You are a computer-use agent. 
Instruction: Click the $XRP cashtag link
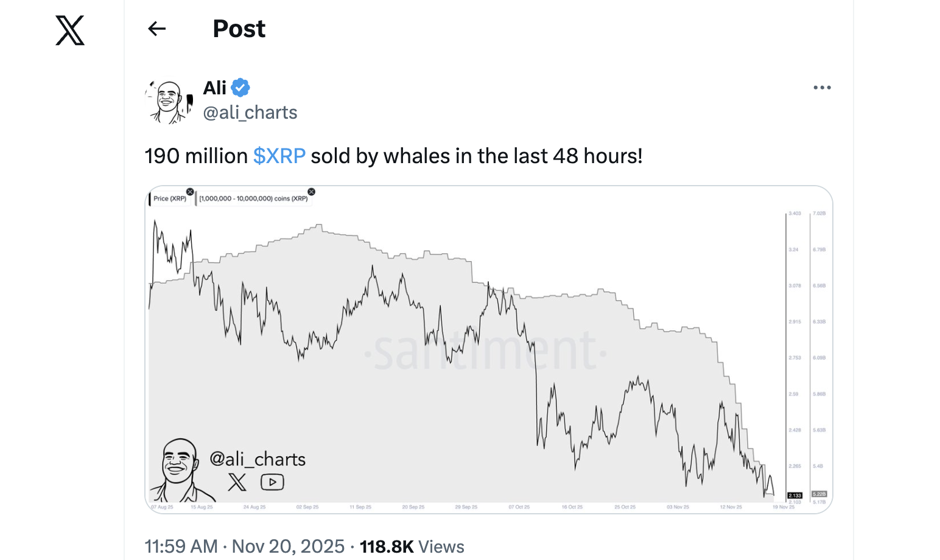coord(279,156)
